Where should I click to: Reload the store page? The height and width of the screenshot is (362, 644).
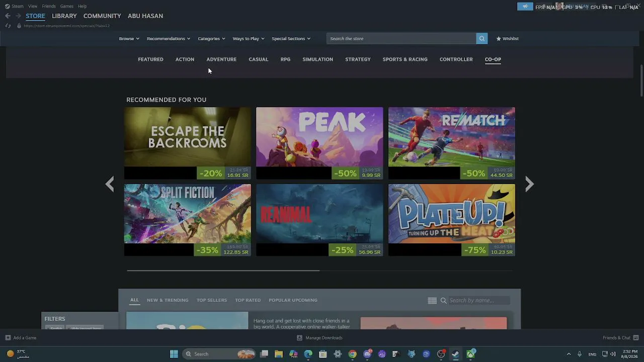point(8,26)
